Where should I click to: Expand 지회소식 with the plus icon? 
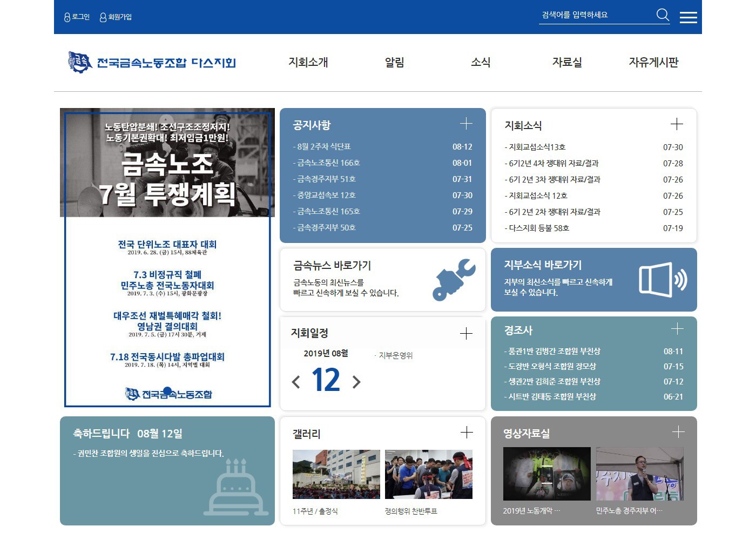click(677, 124)
